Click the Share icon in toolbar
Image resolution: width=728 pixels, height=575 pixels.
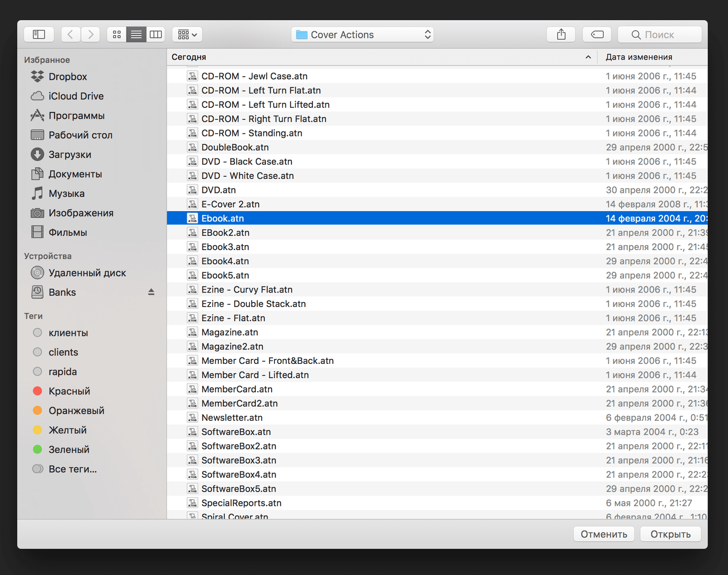(x=561, y=35)
